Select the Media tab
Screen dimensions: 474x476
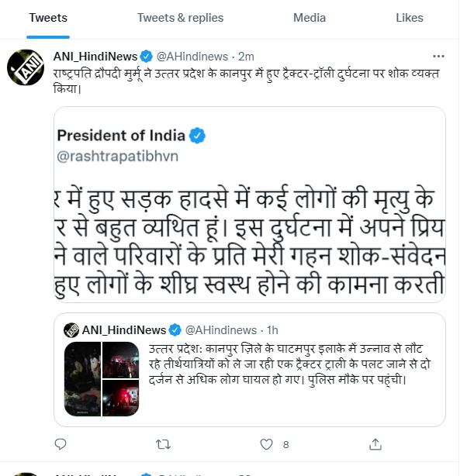(x=309, y=18)
